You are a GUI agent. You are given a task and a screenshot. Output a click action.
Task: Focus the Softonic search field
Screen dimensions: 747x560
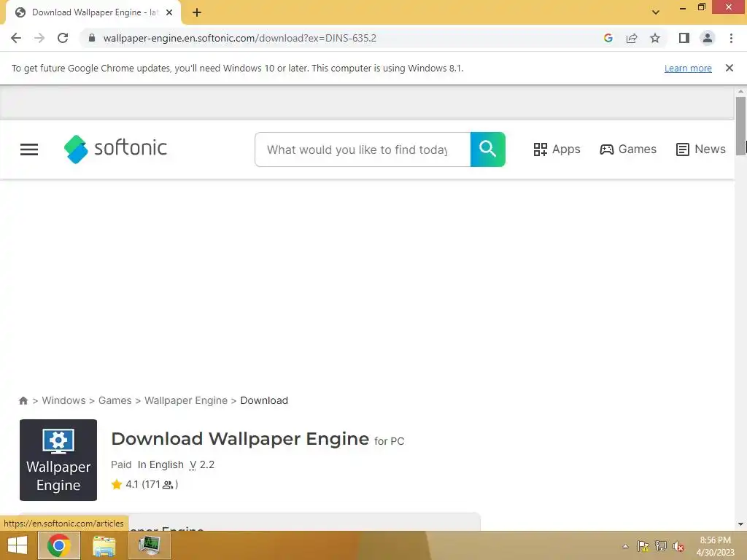[x=363, y=149]
